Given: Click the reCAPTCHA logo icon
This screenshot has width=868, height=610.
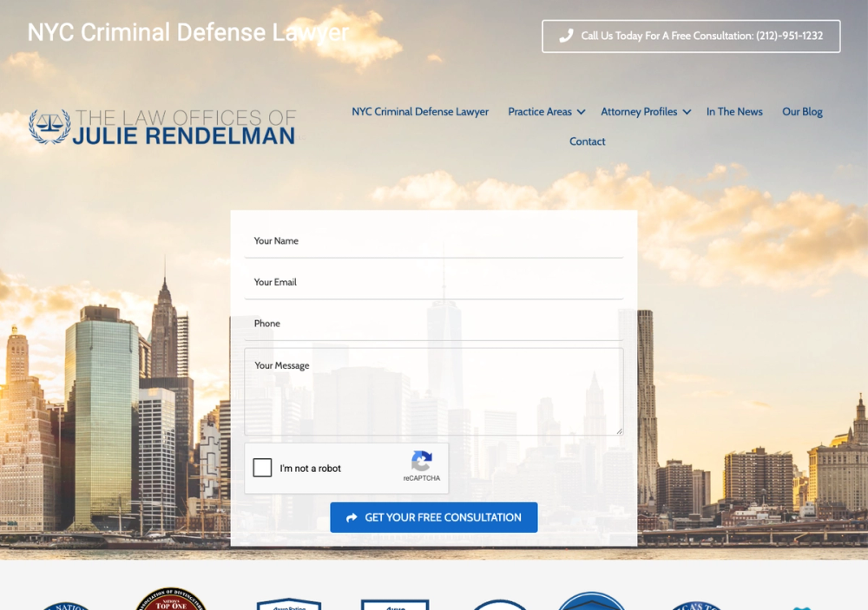Looking at the screenshot, I should [421, 461].
